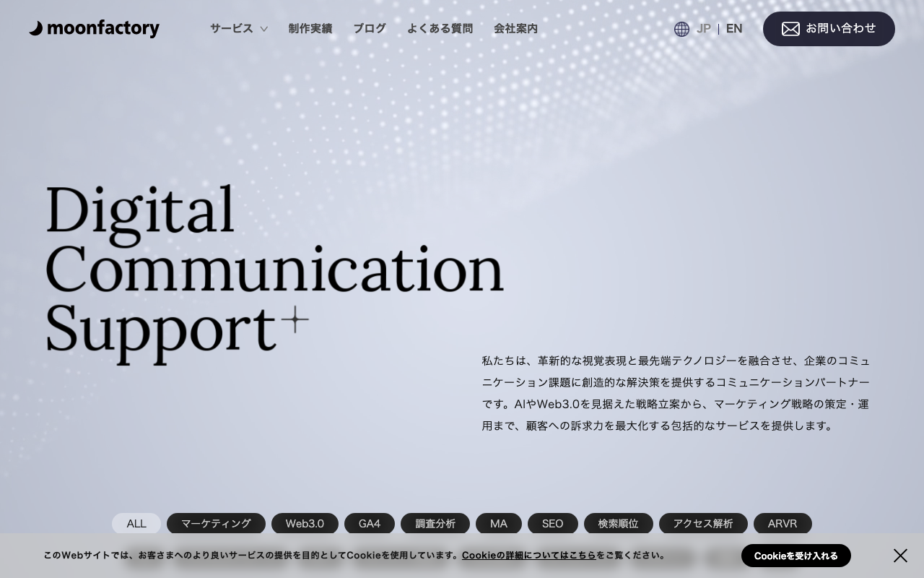Screen dimensions: 924x578
Task: Click the moonfactory logo
Action: coord(94,29)
